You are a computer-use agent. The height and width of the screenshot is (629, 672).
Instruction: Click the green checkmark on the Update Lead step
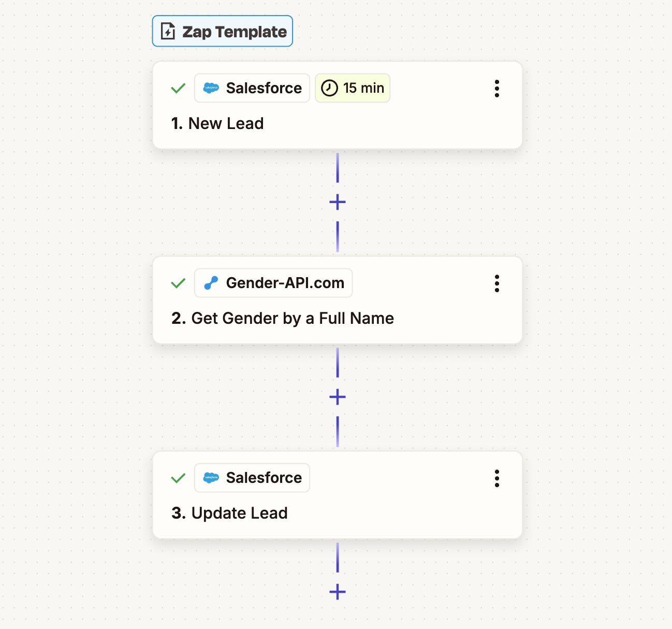coord(178,478)
